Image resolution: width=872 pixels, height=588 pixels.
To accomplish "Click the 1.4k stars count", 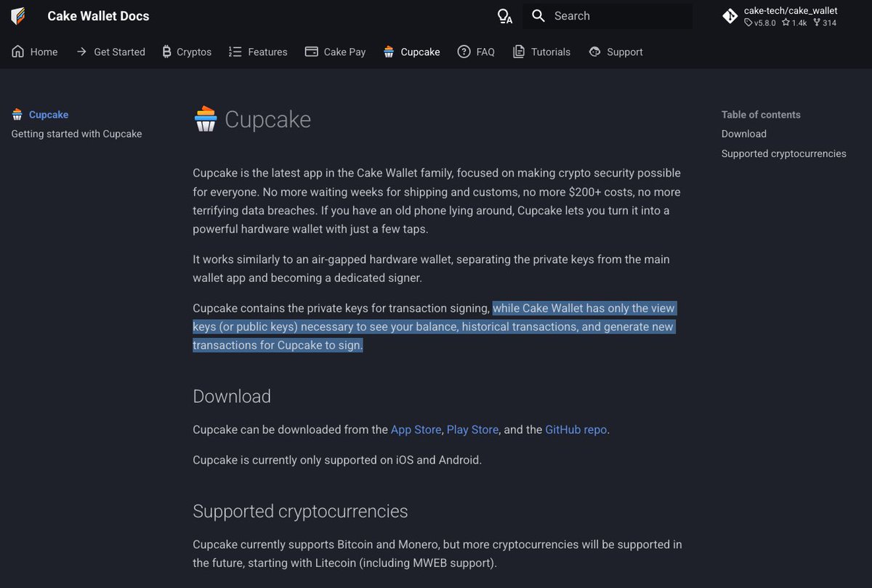I will tap(794, 23).
